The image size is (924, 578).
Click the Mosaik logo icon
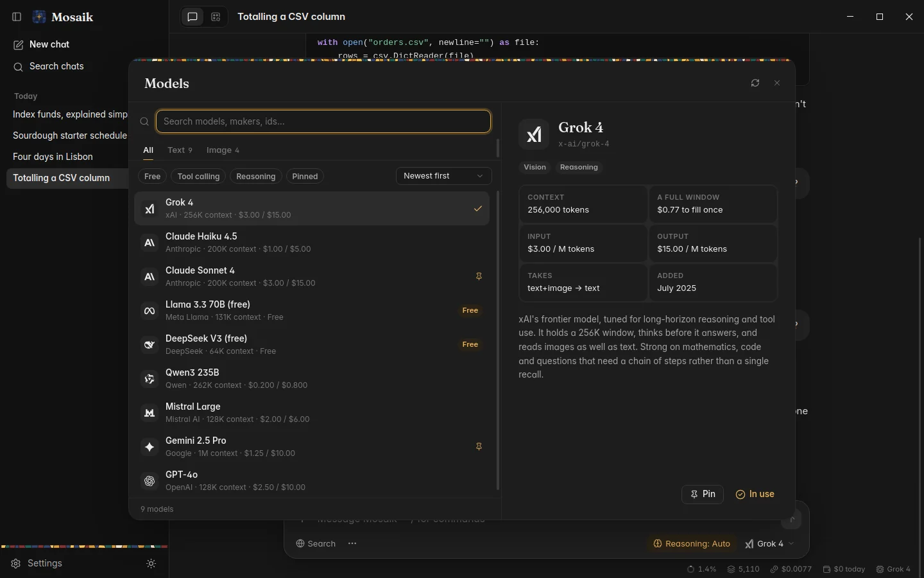tap(39, 17)
